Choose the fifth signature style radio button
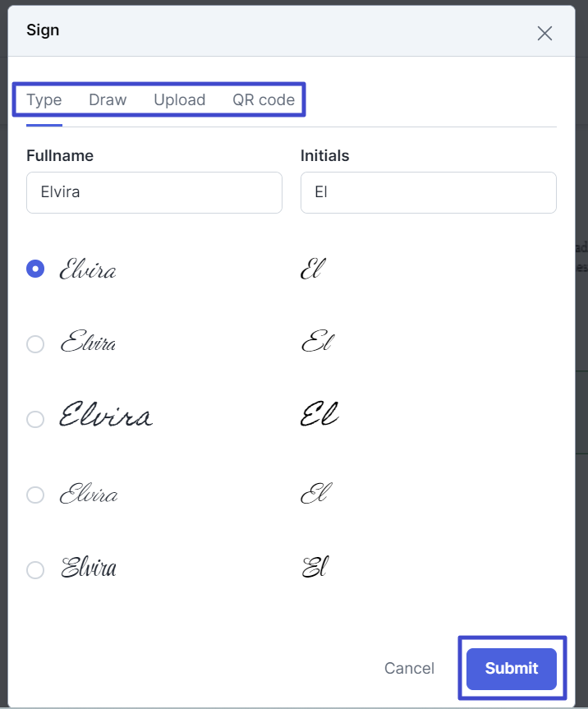588x709 pixels. tap(35, 569)
